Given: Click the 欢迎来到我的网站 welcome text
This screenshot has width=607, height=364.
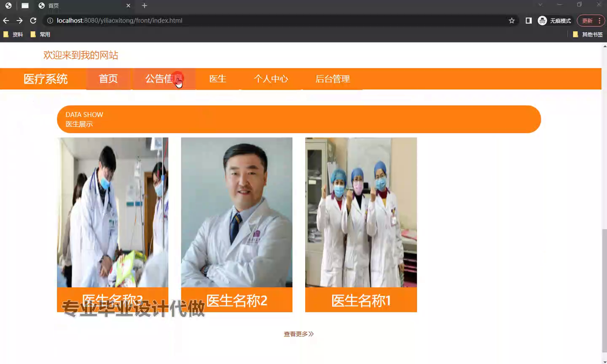Looking at the screenshot, I should coord(81,55).
